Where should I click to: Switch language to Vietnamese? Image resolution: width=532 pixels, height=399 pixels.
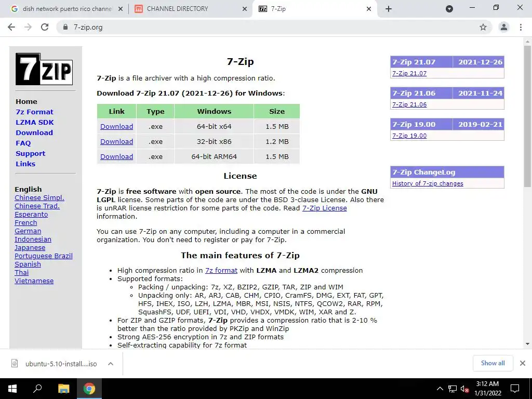(x=34, y=281)
